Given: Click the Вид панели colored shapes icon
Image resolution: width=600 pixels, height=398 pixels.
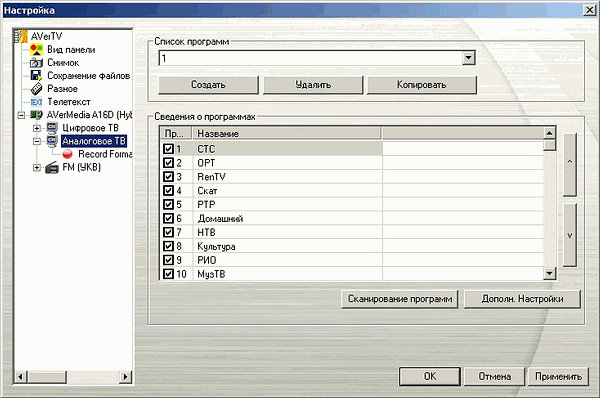Looking at the screenshot, I should 36,49.
